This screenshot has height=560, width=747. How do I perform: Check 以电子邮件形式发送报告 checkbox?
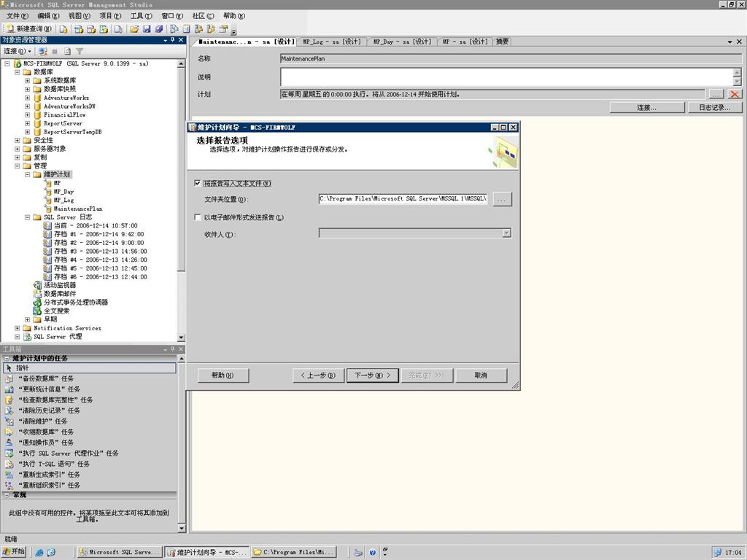tap(198, 217)
